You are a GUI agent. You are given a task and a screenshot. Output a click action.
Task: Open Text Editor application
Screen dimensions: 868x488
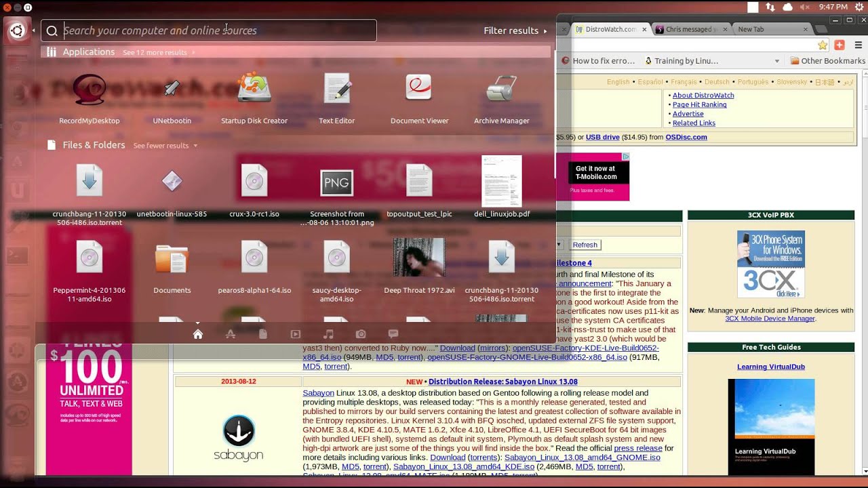[x=337, y=89]
